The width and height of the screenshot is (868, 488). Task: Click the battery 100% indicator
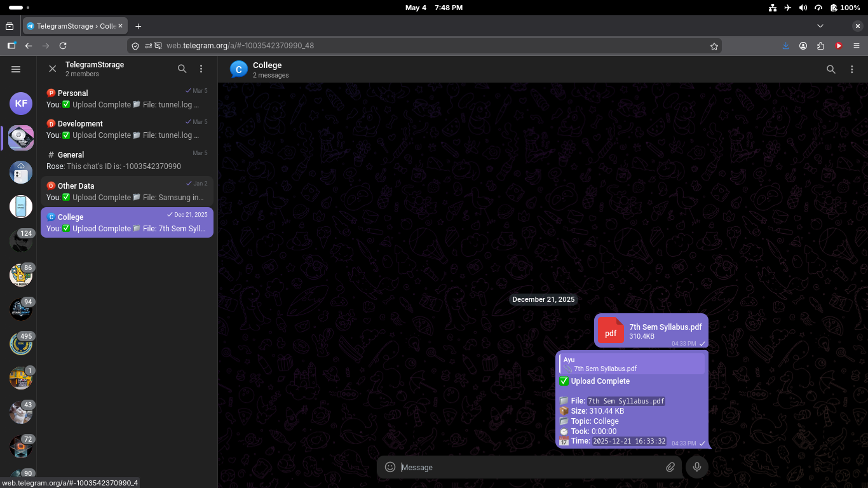coord(844,8)
